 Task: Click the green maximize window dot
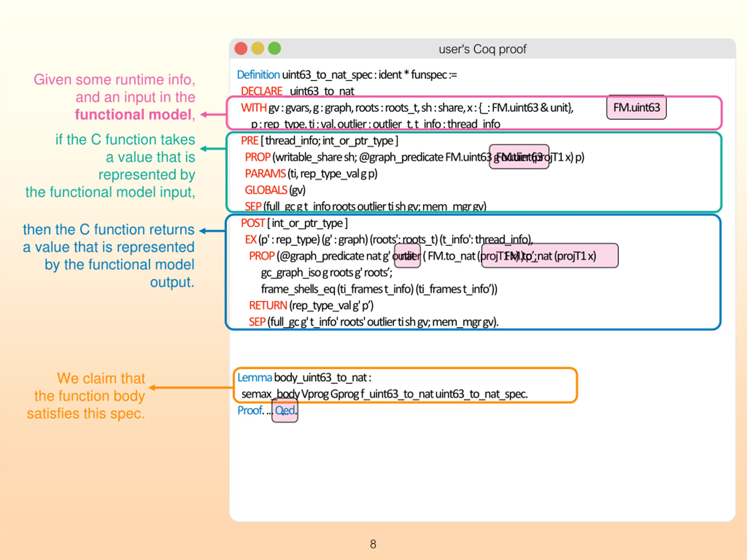point(275,48)
